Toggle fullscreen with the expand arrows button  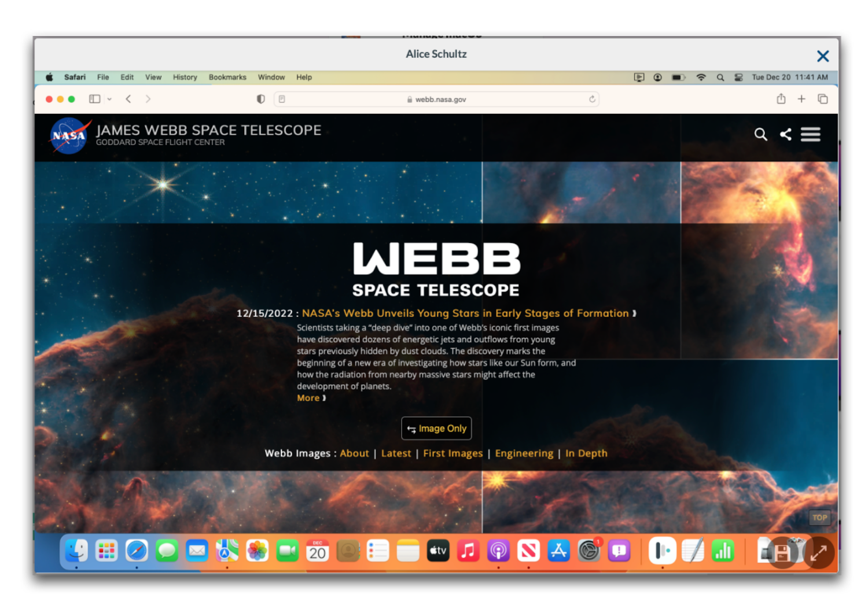click(818, 553)
